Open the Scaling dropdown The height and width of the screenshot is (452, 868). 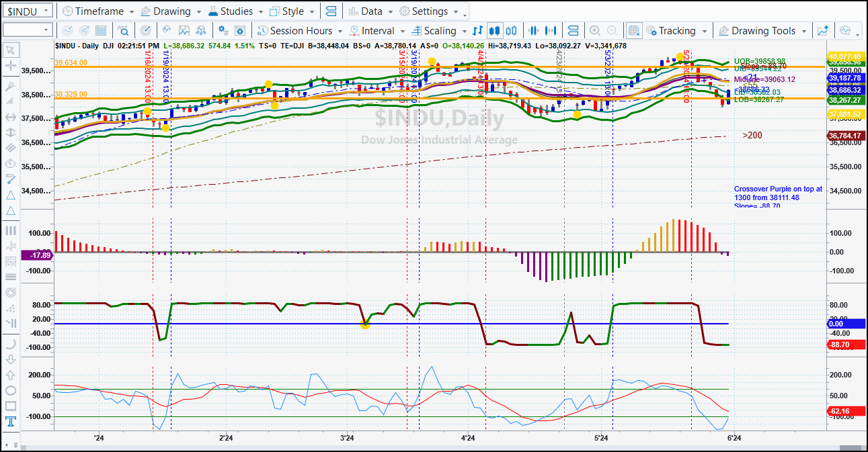(439, 31)
